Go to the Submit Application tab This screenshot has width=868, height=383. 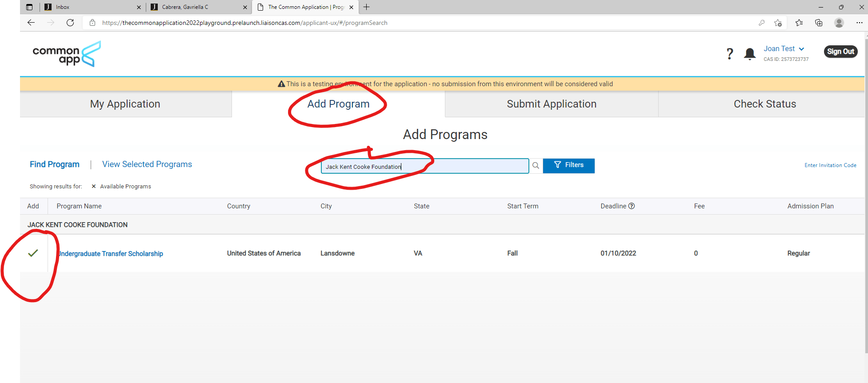tap(552, 104)
